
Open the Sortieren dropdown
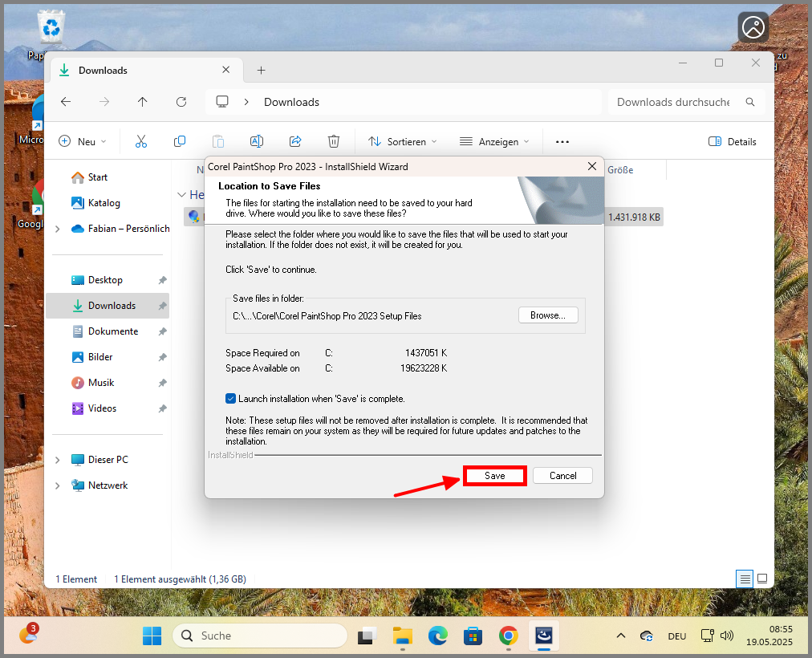[x=401, y=141]
